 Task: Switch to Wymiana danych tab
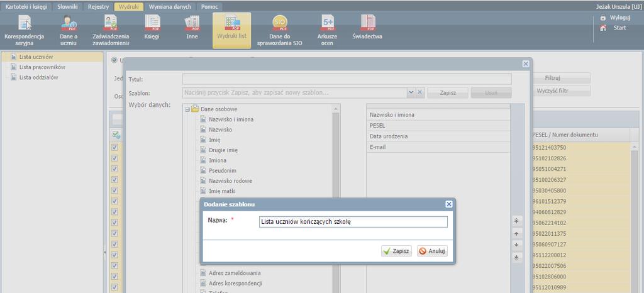[x=170, y=7]
